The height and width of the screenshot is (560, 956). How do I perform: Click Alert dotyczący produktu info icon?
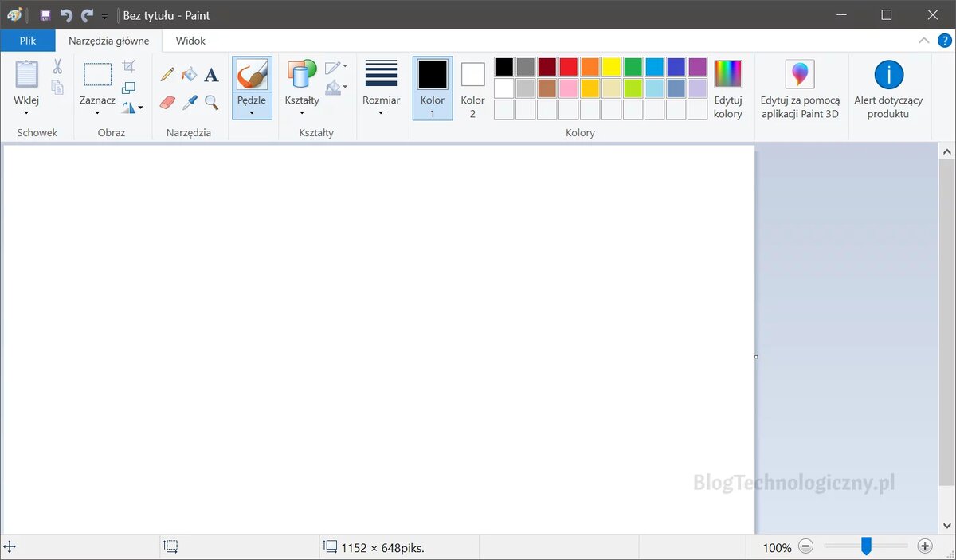click(888, 74)
